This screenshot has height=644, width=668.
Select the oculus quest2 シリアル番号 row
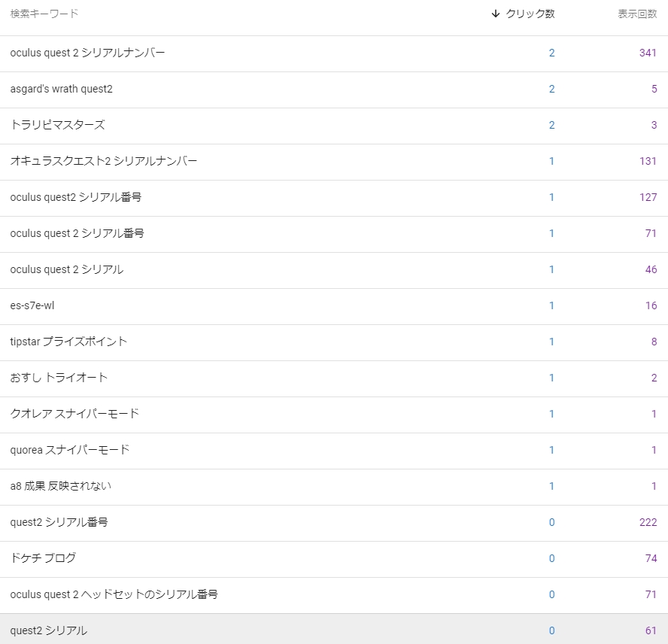334,198
